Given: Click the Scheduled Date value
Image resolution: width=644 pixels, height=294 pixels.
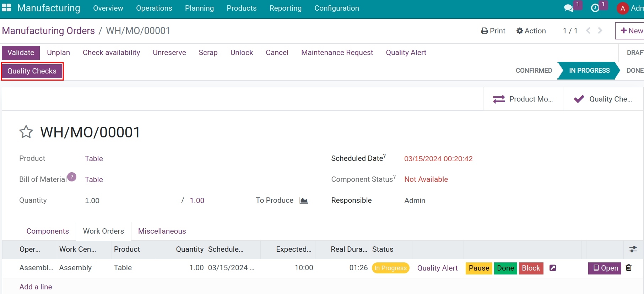Looking at the screenshot, I should (x=438, y=159).
